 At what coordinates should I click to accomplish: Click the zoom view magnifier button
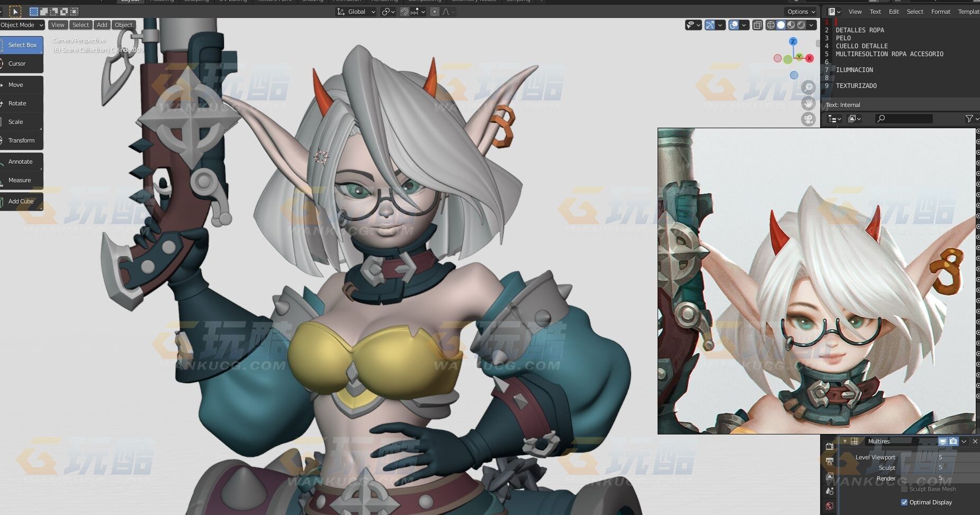click(x=808, y=87)
